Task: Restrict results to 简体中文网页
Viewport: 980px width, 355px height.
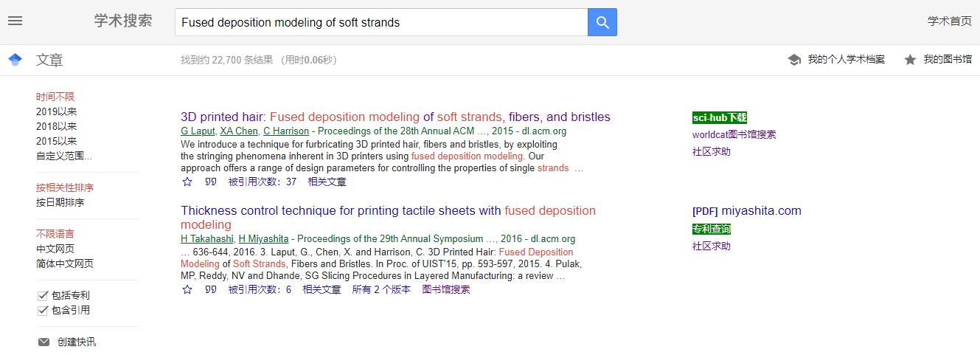Action: click(x=65, y=263)
